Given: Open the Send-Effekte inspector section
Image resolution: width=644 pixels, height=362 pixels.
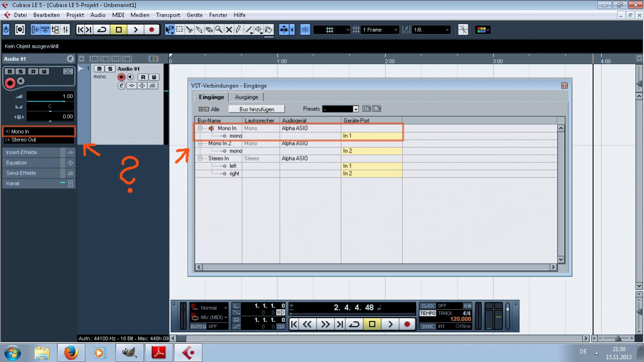Looking at the screenshot, I should click(39, 173).
